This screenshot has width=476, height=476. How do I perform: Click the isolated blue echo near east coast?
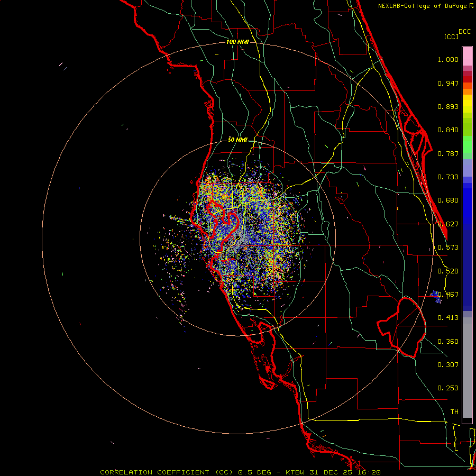[x=436, y=296]
